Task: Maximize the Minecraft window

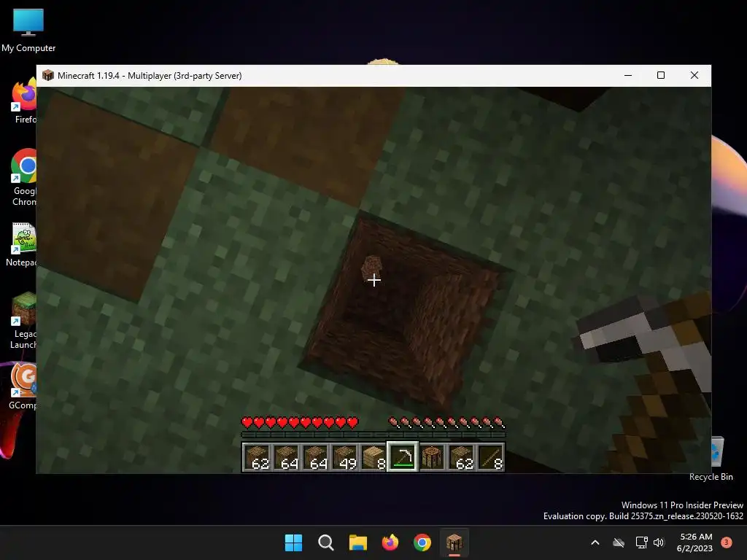Action: click(x=661, y=75)
